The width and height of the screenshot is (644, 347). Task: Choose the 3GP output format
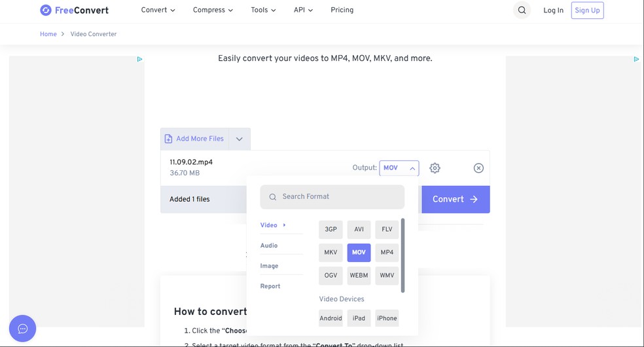[331, 230]
